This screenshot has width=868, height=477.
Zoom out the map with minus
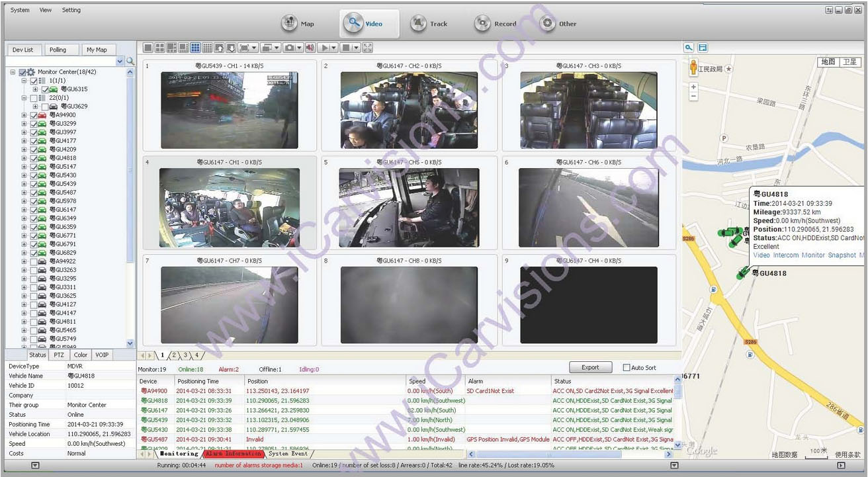click(x=693, y=97)
